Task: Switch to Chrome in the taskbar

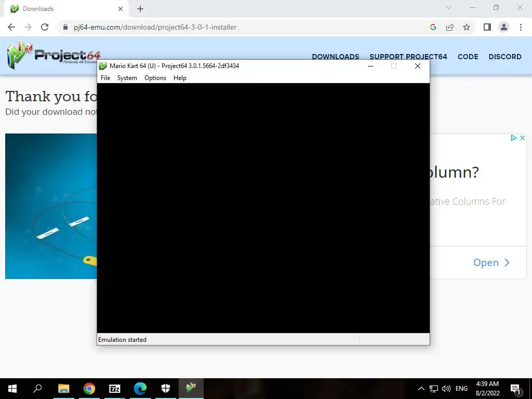Action: (89, 389)
